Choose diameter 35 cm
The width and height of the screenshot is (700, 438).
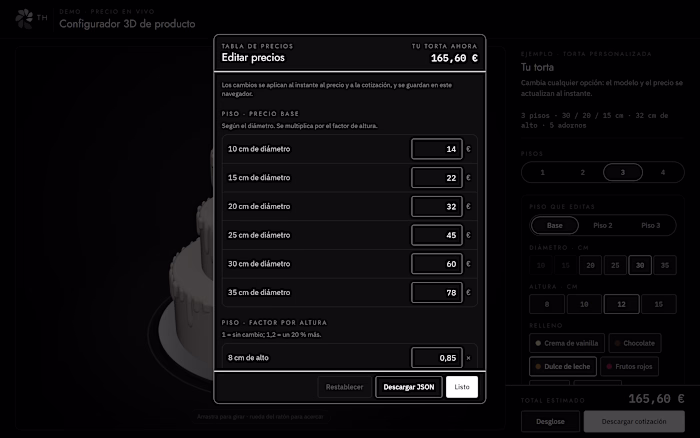tap(665, 265)
